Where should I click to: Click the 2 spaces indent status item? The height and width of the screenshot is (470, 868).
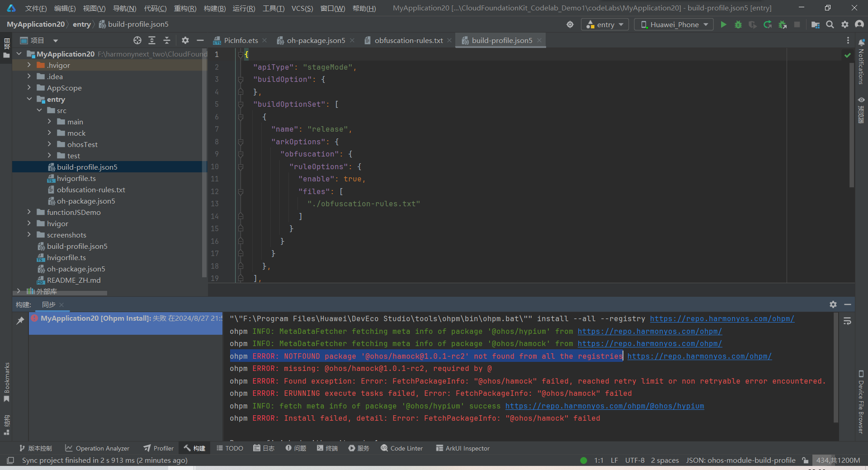665,460
